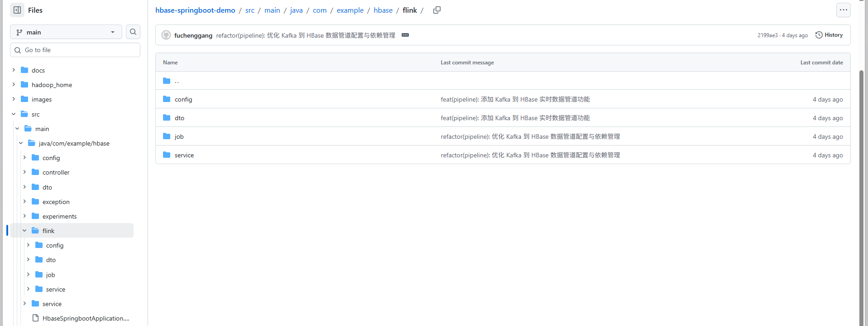Expand the job subfolder chevron under flink
Image resolution: width=868 pixels, height=326 pixels.
click(x=28, y=274)
